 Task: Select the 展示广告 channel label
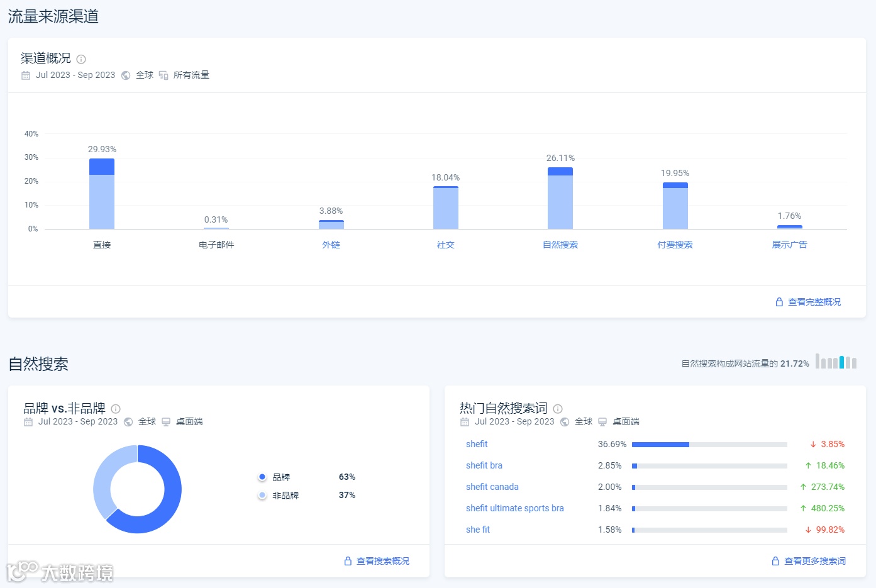tap(789, 245)
